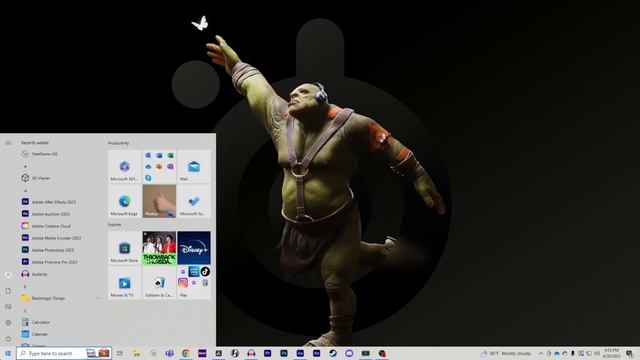This screenshot has width=640, height=360.
Task: Open the Microsoft To Do tile
Action: point(194,201)
